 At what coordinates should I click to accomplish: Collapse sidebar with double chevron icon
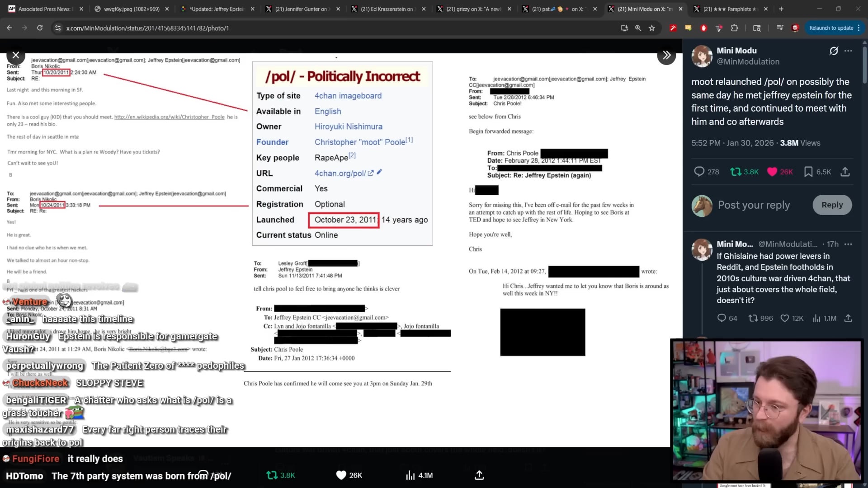coord(666,56)
